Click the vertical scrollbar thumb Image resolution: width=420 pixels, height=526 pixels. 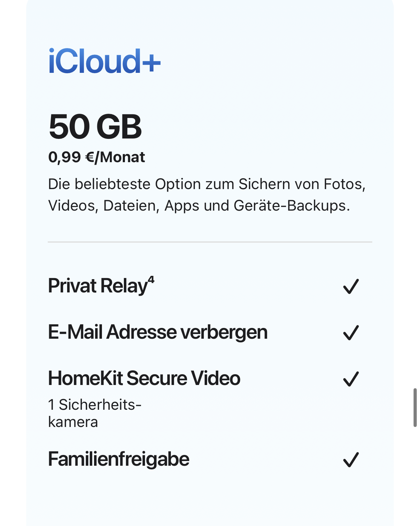tap(415, 407)
